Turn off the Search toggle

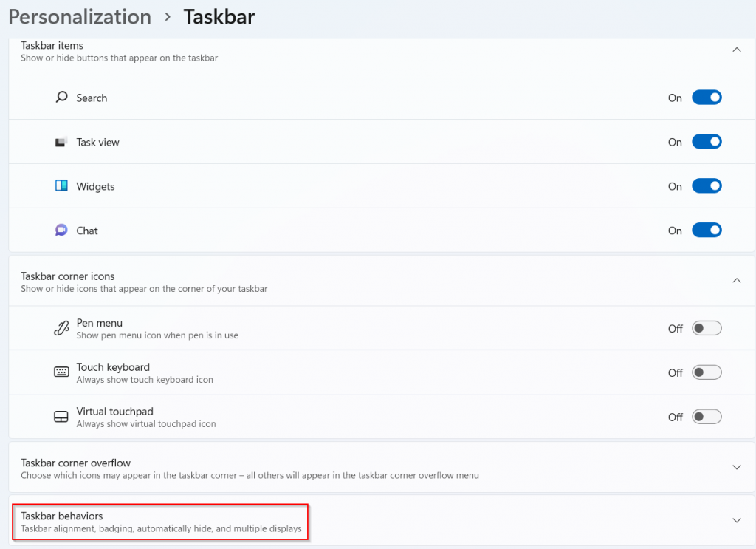707,98
